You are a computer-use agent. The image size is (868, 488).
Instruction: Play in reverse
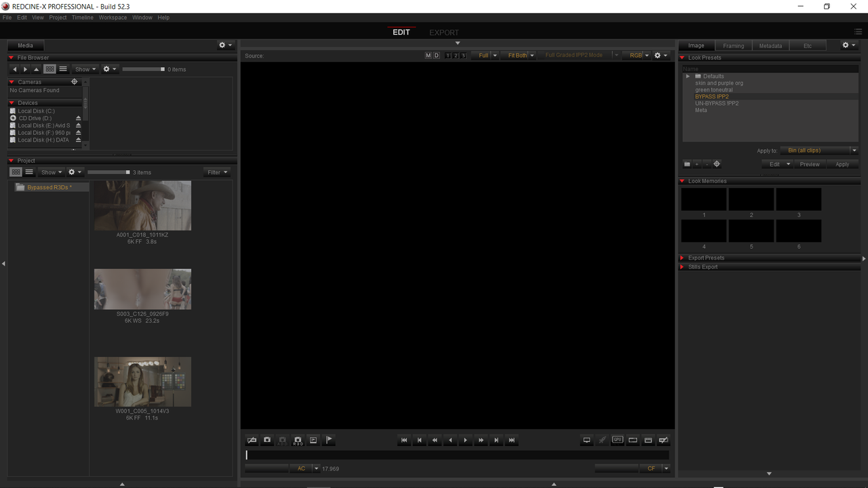point(450,440)
